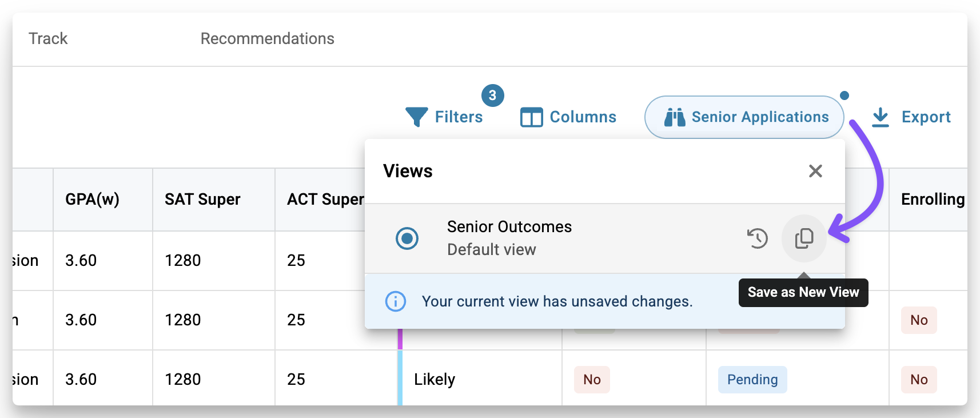The height and width of the screenshot is (418, 980).
Task: Click the Pending status chip
Action: point(752,380)
